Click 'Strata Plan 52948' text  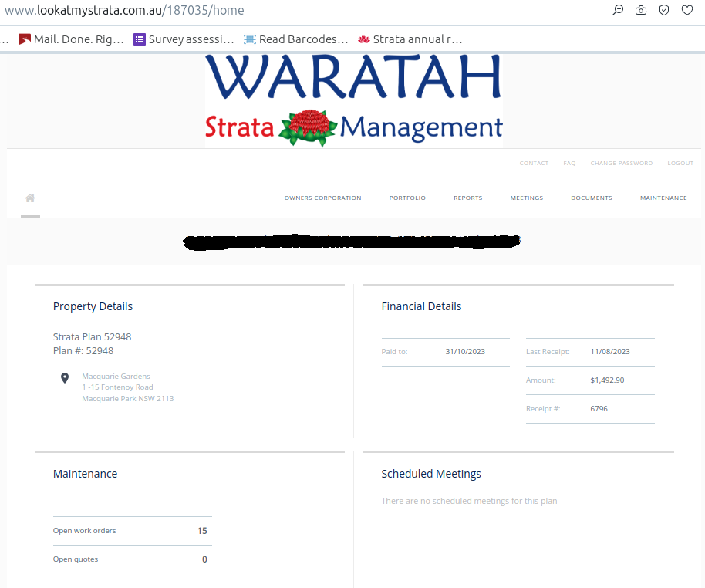(92, 337)
